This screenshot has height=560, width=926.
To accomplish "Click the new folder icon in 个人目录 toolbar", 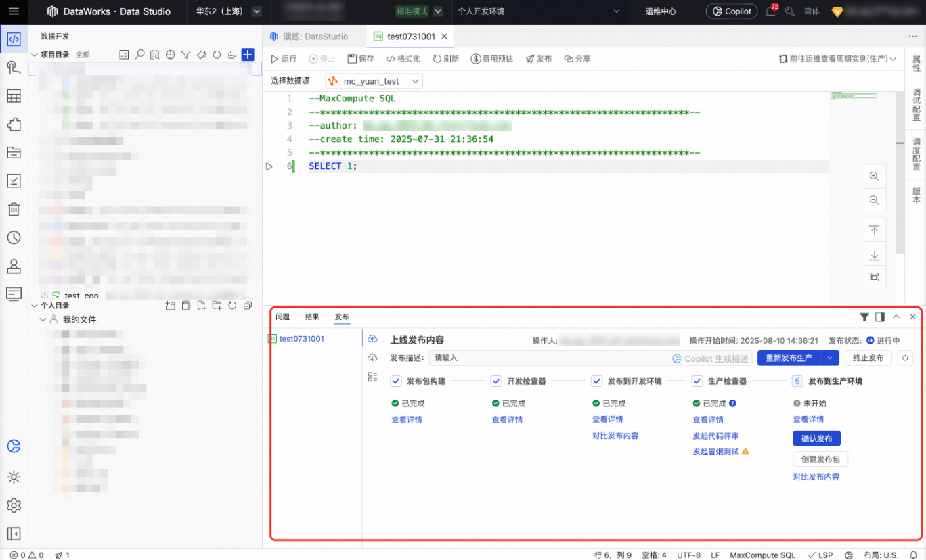I will [217, 306].
